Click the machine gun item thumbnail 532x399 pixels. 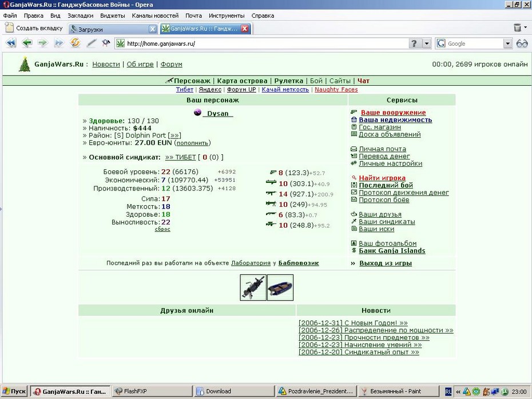pyautogui.click(x=253, y=288)
